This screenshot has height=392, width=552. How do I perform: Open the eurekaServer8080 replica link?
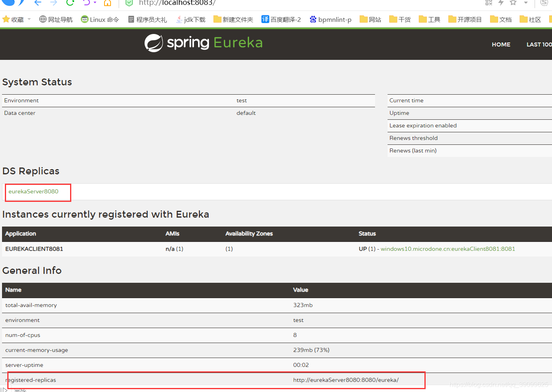click(34, 191)
